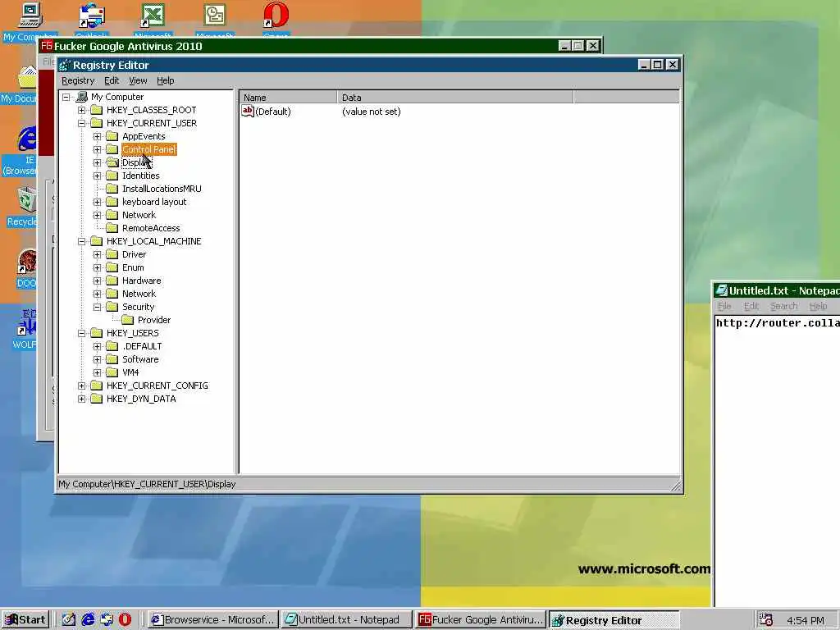Viewport: 840px width, 630px height.
Task: Expand the Identities key
Action: point(97,176)
